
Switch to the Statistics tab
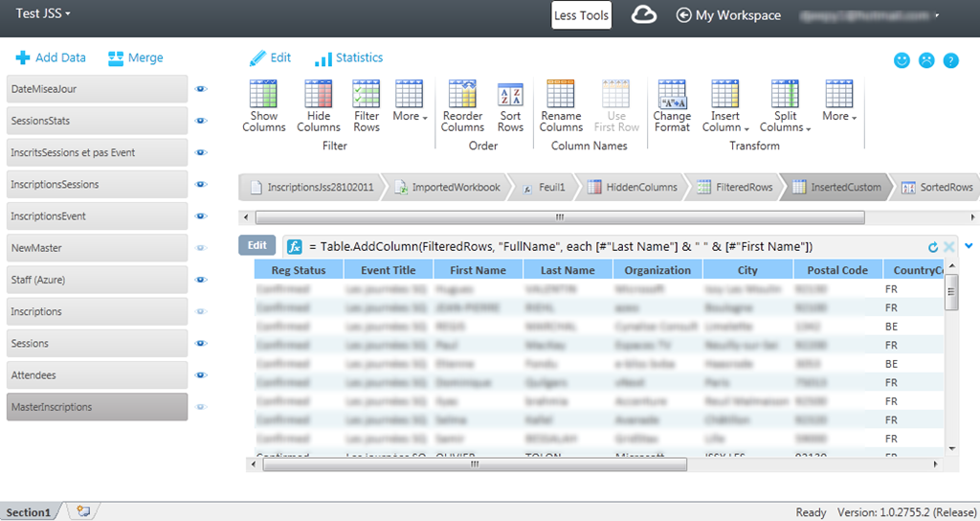[349, 58]
